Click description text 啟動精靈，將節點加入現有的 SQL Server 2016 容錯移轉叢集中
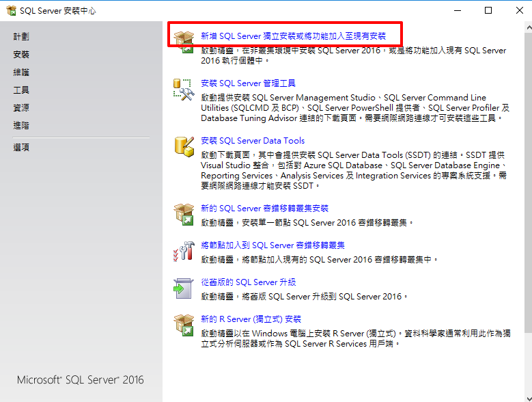 click(x=319, y=260)
